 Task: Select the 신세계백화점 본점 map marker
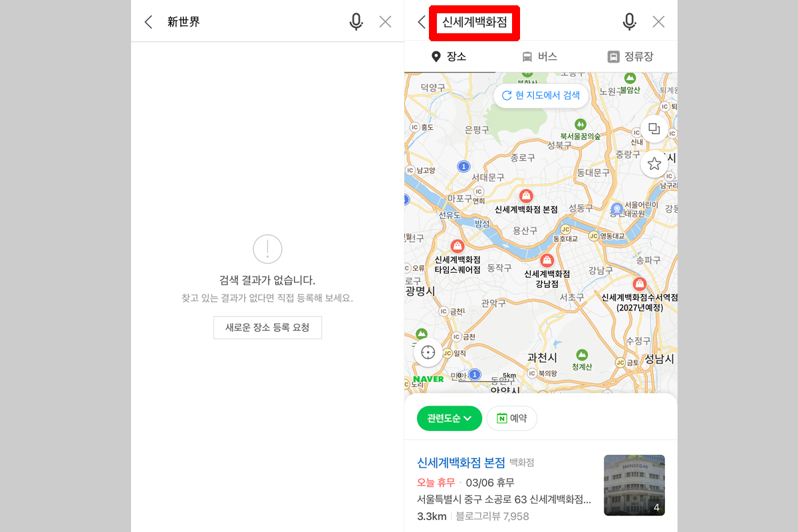pyautogui.click(x=526, y=196)
